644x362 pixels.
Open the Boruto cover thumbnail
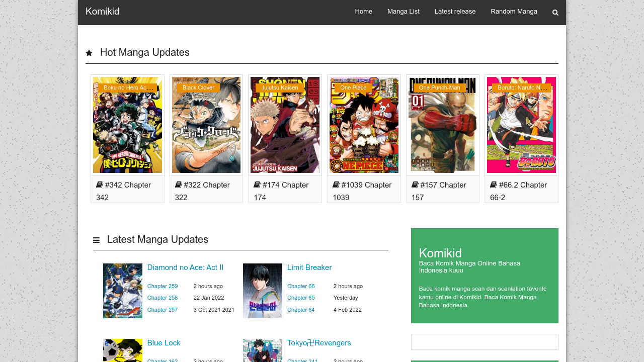tap(522, 125)
